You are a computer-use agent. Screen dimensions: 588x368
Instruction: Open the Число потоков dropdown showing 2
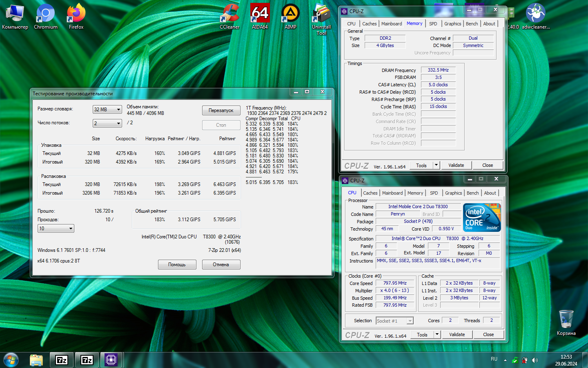click(107, 123)
